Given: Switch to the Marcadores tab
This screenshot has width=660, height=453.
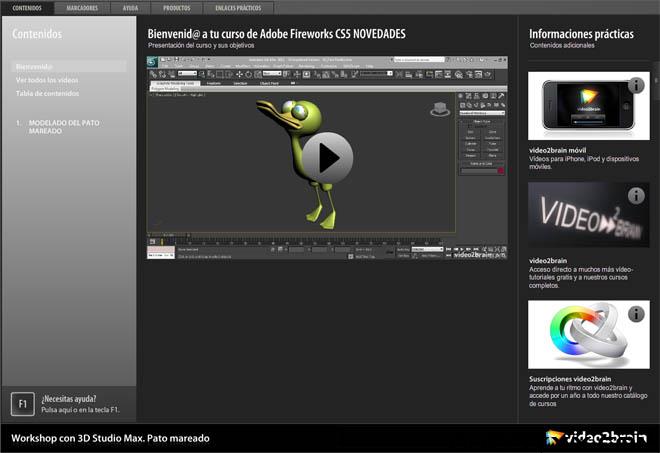Looking at the screenshot, I should click(x=82, y=8).
